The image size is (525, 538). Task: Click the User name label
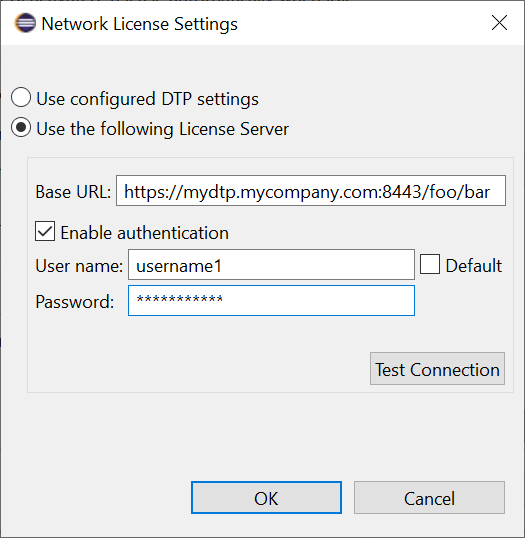point(79,266)
